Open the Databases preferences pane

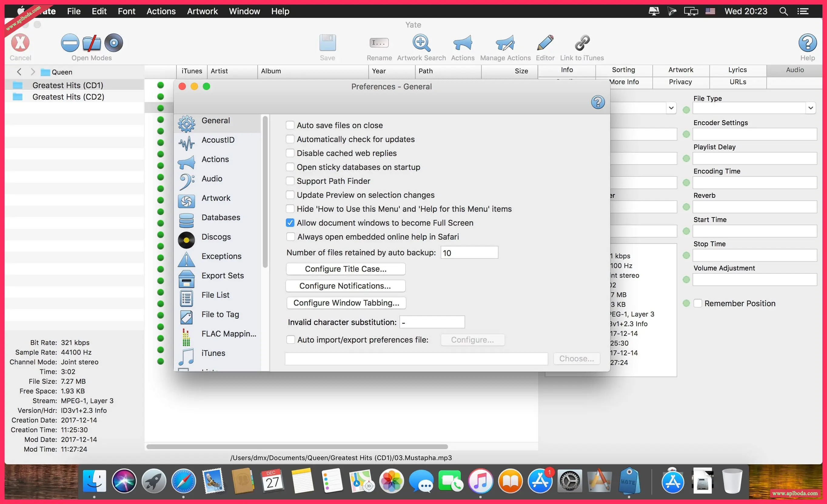217,220
